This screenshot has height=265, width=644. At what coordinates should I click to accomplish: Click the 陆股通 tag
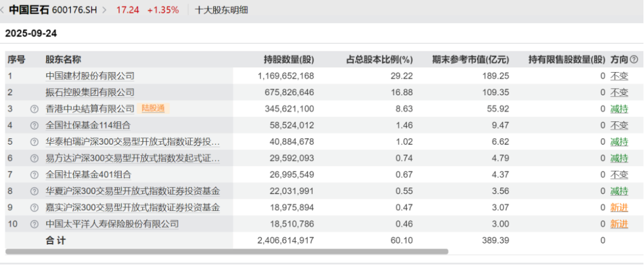point(153,108)
